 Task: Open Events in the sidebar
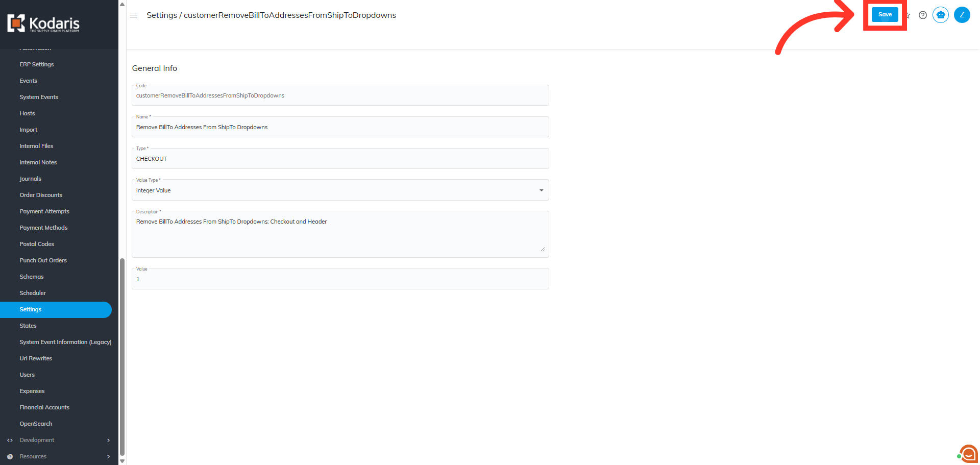coord(29,81)
